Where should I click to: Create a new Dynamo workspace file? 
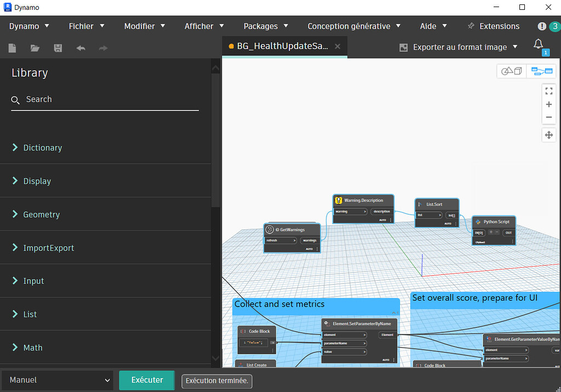[12, 48]
